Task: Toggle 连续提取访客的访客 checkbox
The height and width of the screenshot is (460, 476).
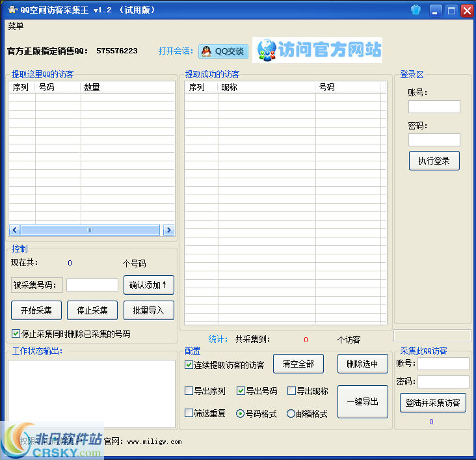Action: (x=189, y=364)
